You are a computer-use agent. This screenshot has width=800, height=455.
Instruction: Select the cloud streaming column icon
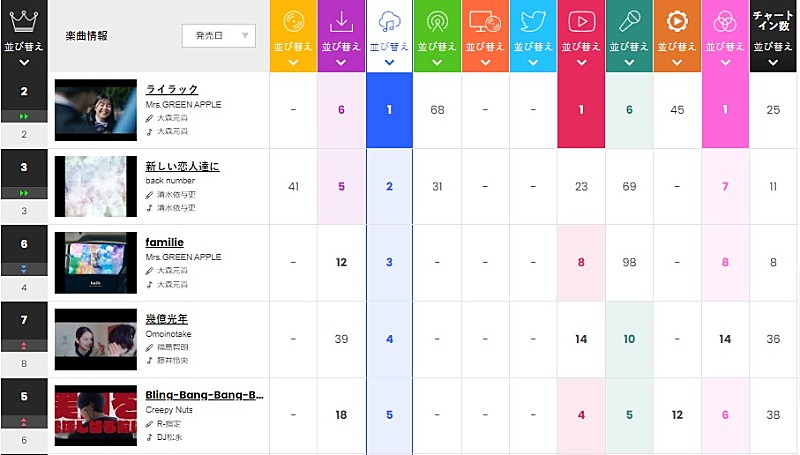point(389,22)
